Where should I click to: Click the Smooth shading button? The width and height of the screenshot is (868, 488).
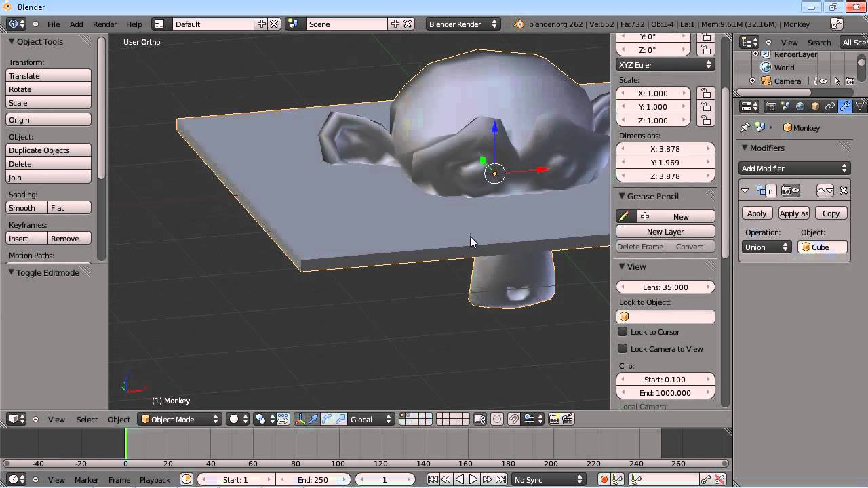pyautogui.click(x=27, y=208)
